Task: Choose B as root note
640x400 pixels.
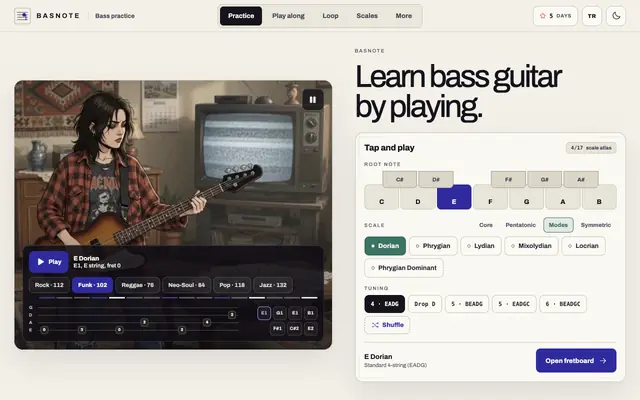Action: tap(599, 197)
